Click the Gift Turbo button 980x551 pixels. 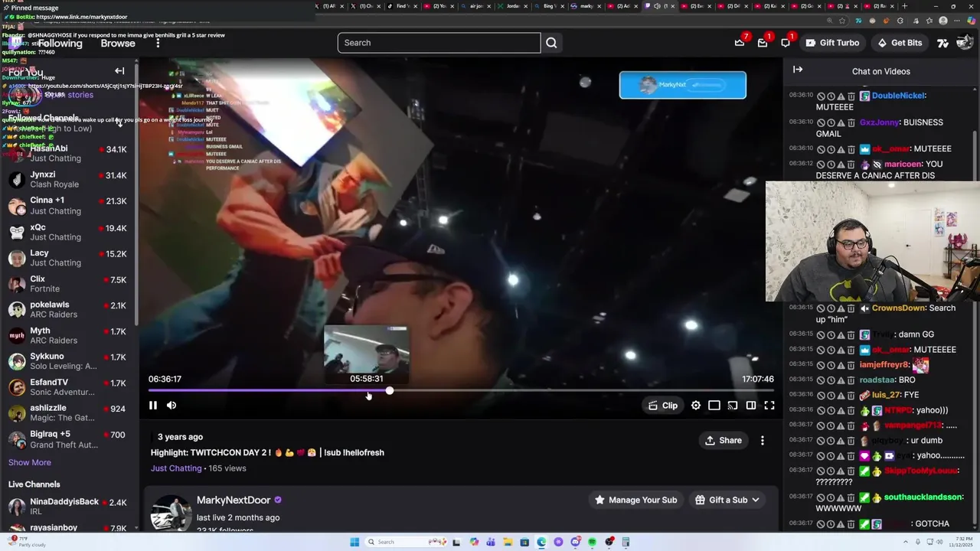832,43
